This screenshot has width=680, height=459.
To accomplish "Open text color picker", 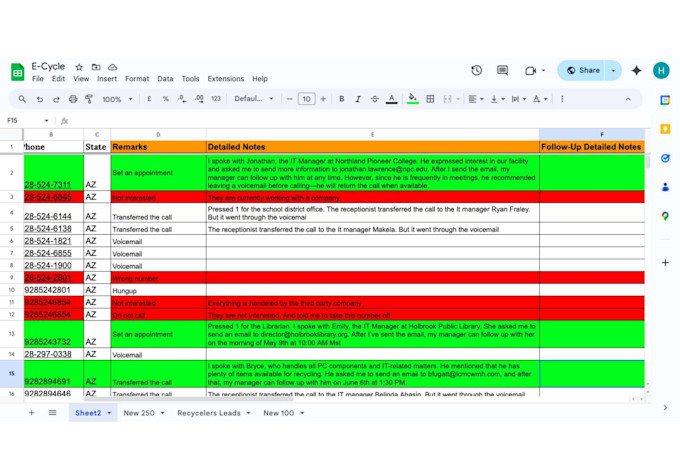I will point(392,99).
